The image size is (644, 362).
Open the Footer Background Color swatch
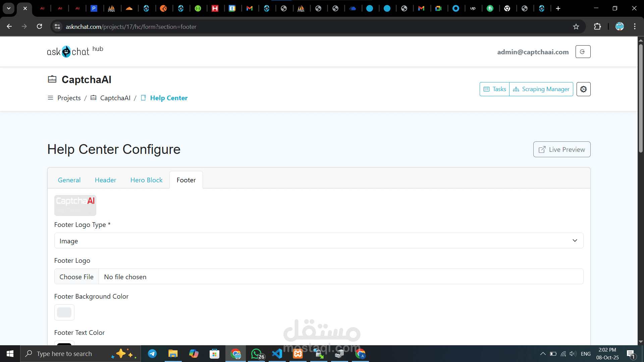click(64, 312)
